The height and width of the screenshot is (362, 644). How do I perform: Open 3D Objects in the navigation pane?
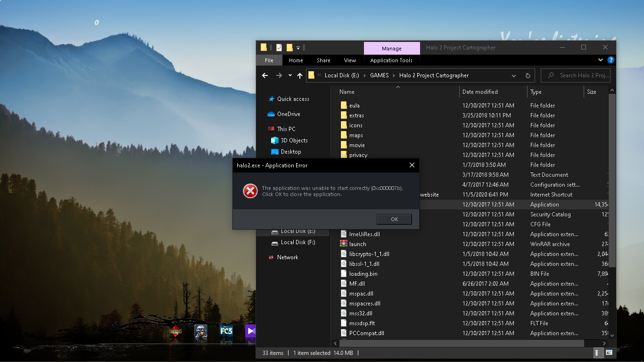tap(294, 140)
